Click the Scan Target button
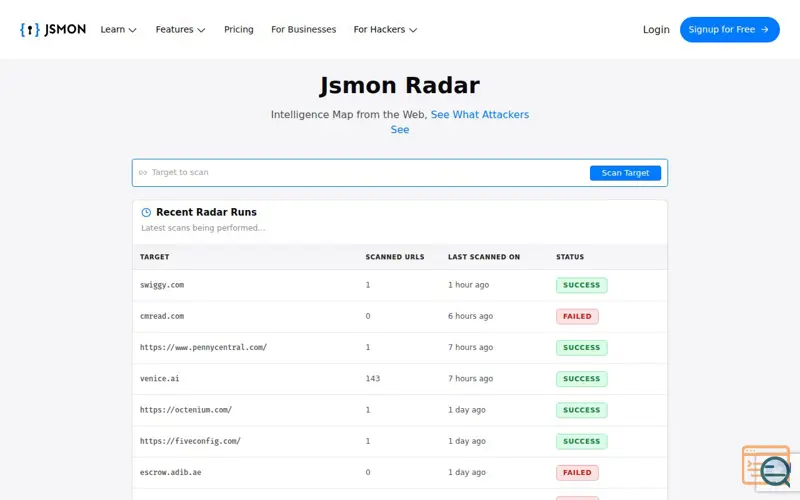Viewport: 800px width, 500px height. (626, 173)
